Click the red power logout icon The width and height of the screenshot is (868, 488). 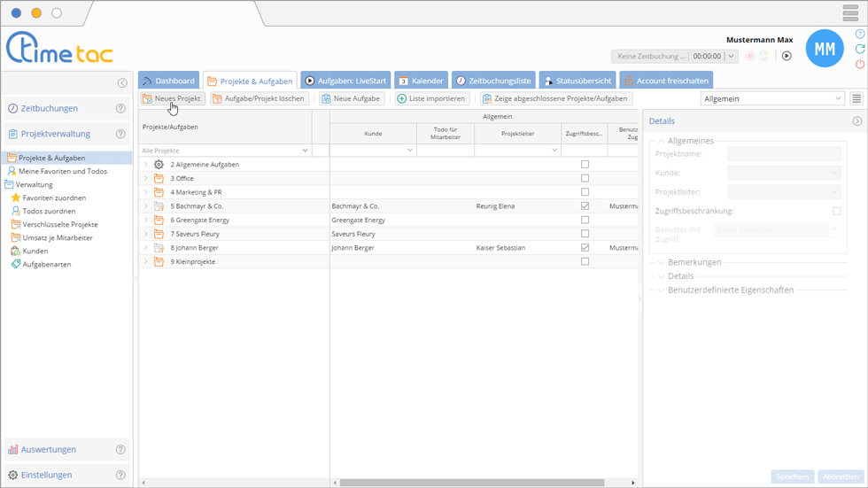(859, 64)
